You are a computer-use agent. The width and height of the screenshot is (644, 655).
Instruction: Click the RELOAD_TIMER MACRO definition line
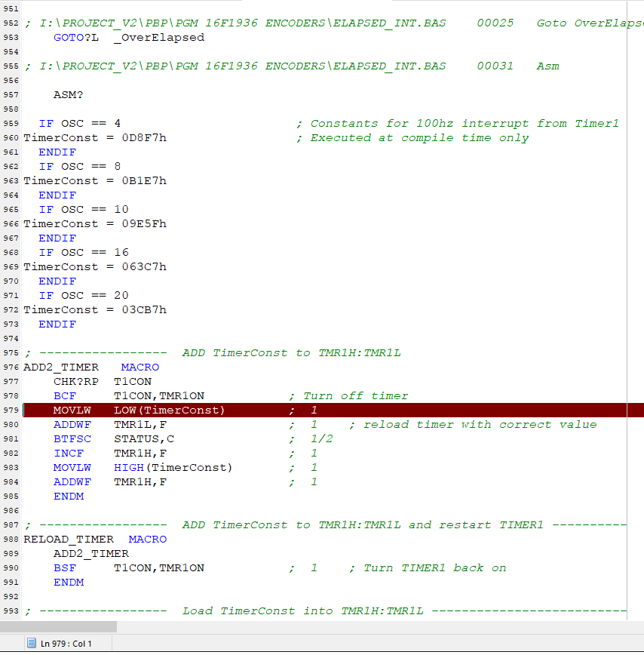95,539
